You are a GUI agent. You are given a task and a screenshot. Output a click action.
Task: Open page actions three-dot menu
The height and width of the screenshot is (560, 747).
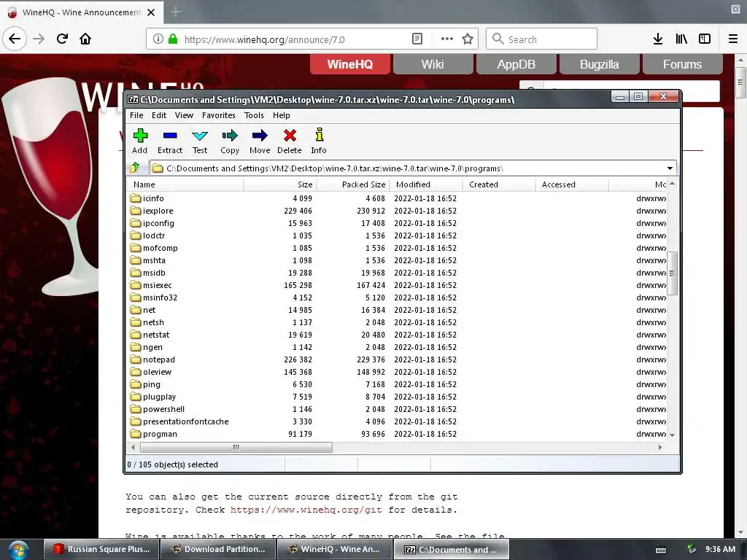(447, 39)
